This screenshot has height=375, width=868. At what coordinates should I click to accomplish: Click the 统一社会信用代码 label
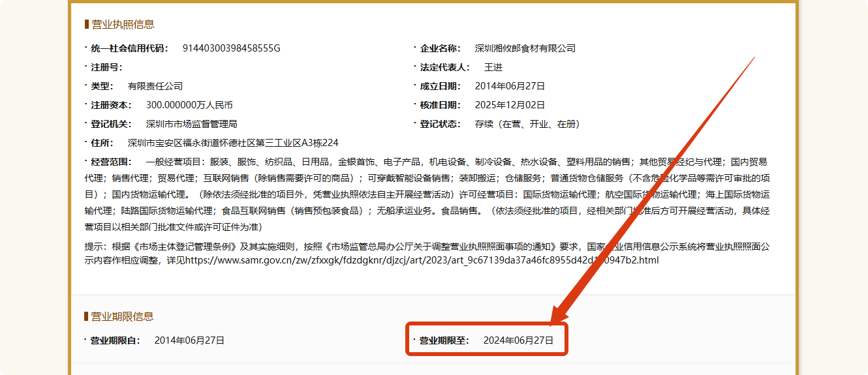(x=129, y=48)
